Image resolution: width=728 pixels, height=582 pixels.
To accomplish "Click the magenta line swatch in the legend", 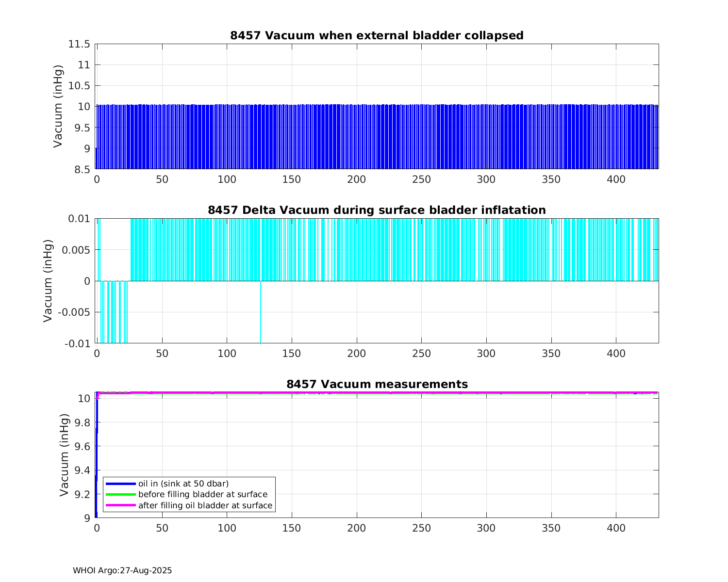I will point(120,505).
